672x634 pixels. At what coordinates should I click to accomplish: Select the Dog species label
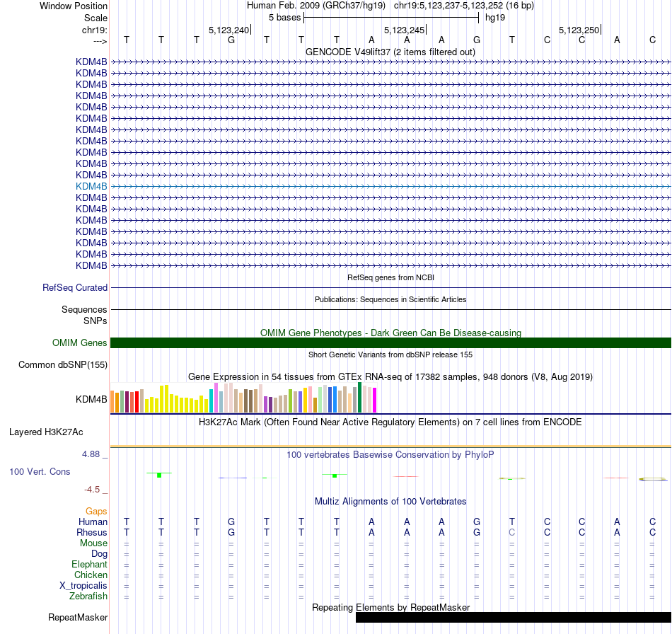100,554
